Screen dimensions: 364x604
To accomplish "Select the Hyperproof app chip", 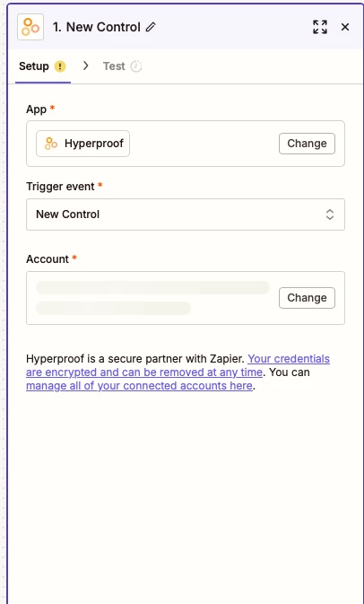I will pyautogui.click(x=82, y=144).
